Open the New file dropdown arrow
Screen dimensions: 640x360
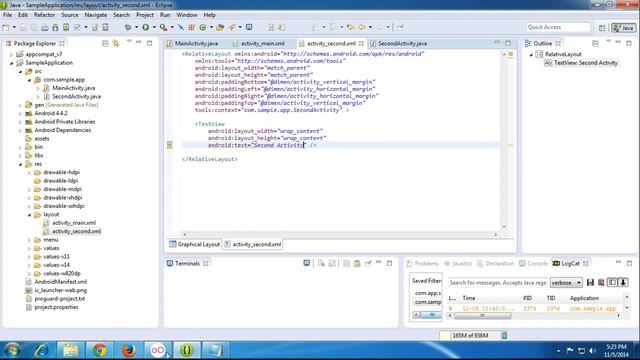click(x=14, y=27)
